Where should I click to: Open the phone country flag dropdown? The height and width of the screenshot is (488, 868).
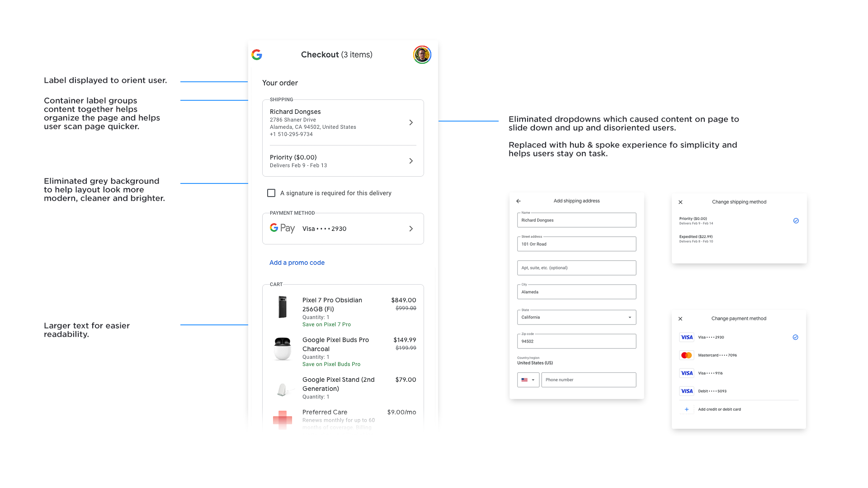(528, 380)
